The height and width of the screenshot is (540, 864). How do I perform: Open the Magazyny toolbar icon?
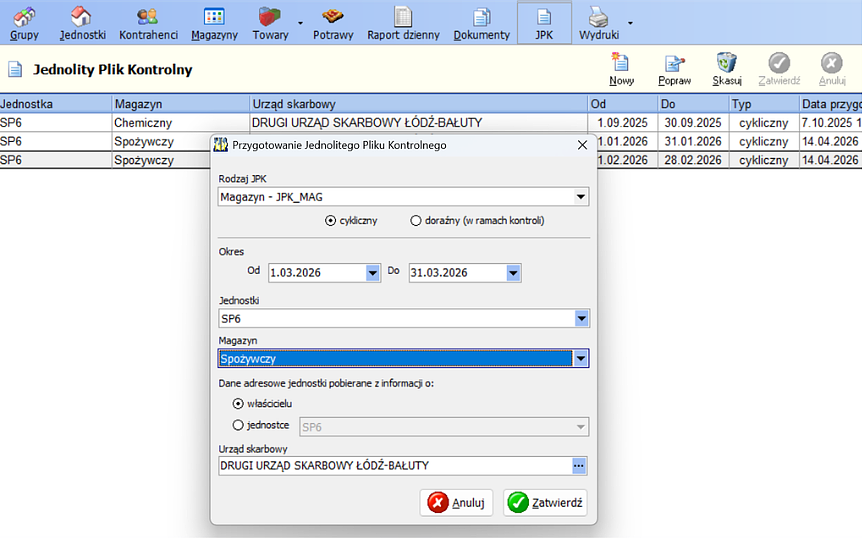214,22
